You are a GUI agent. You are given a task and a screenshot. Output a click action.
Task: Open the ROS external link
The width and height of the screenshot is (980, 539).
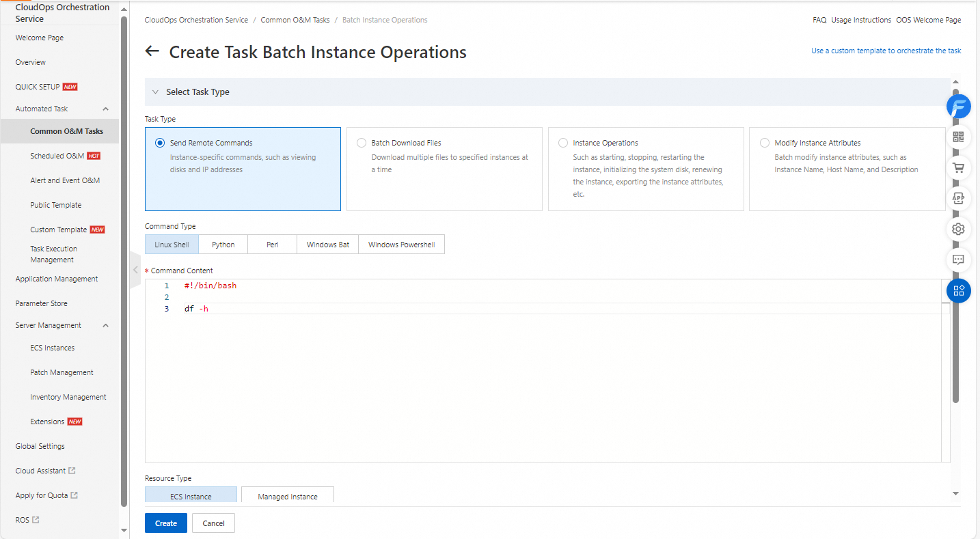[x=27, y=520]
